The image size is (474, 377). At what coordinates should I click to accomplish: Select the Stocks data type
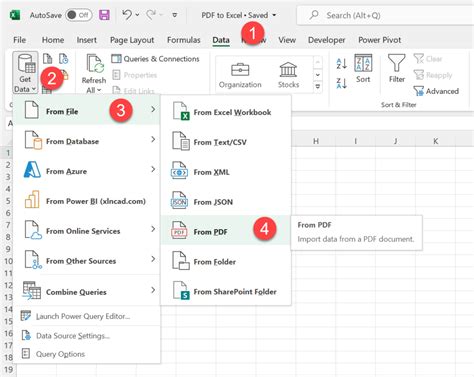288,75
